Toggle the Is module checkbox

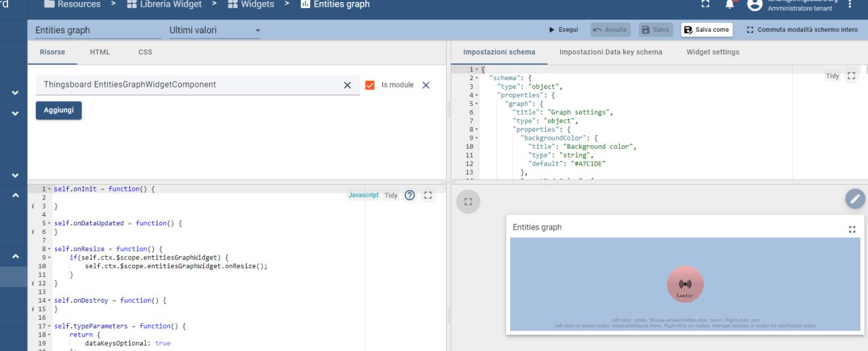click(370, 85)
